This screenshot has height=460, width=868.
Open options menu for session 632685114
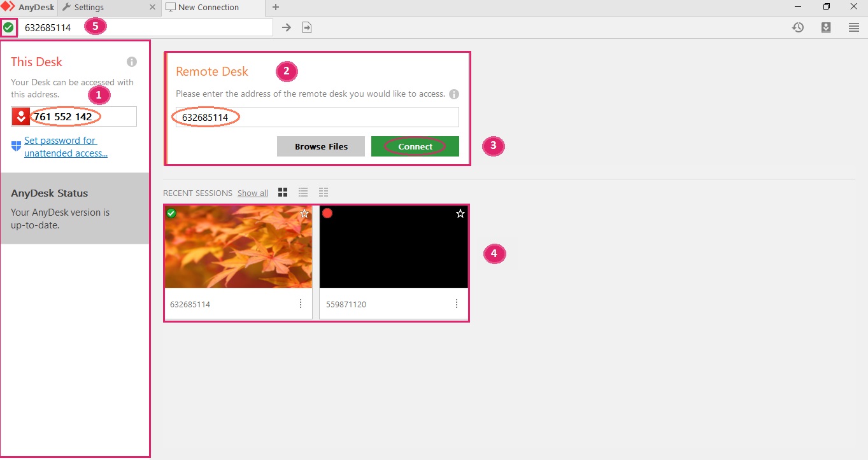301,304
